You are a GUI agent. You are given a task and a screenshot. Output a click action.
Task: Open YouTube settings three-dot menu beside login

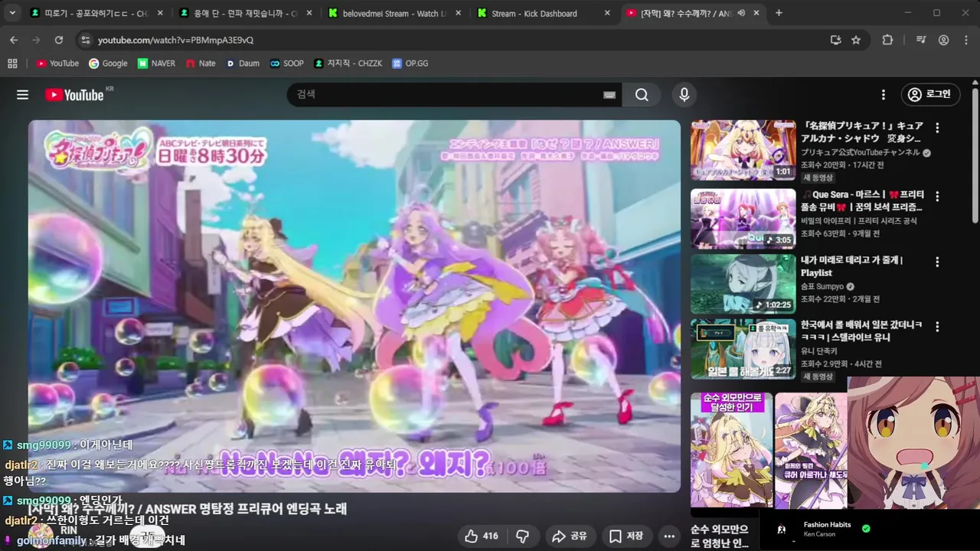coord(884,95)
